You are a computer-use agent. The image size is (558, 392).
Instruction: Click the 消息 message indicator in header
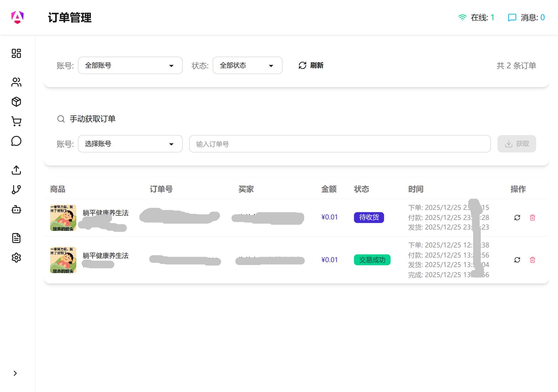[x=526, y=17]
